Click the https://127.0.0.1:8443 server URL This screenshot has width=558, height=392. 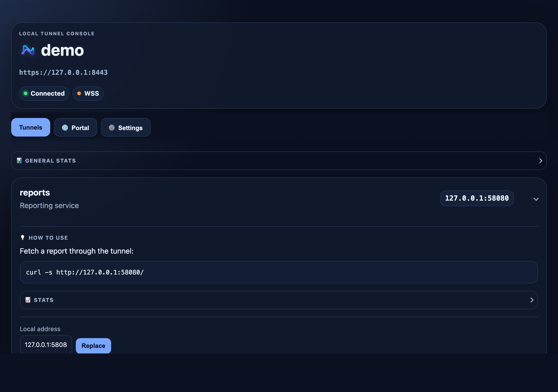[63, 72]
